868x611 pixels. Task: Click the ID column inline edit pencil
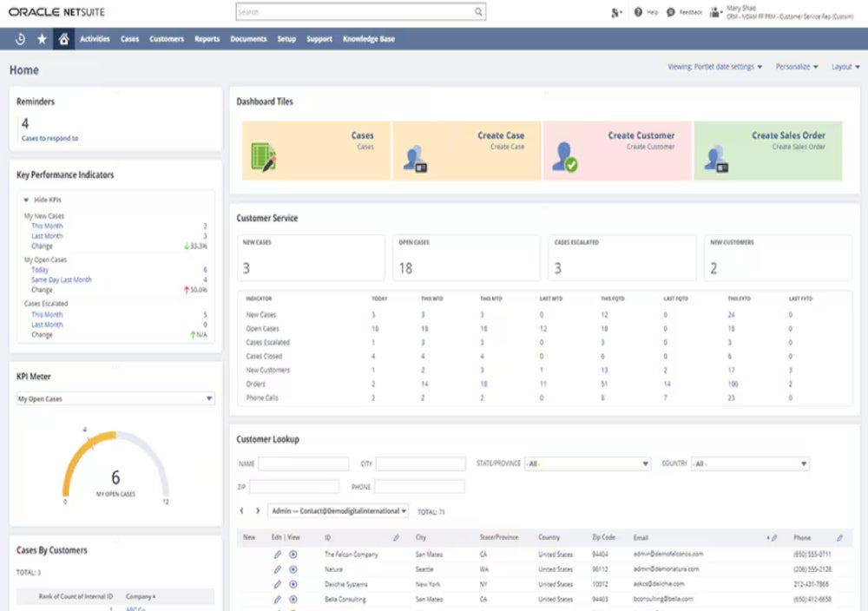click(x=397, y=538)
